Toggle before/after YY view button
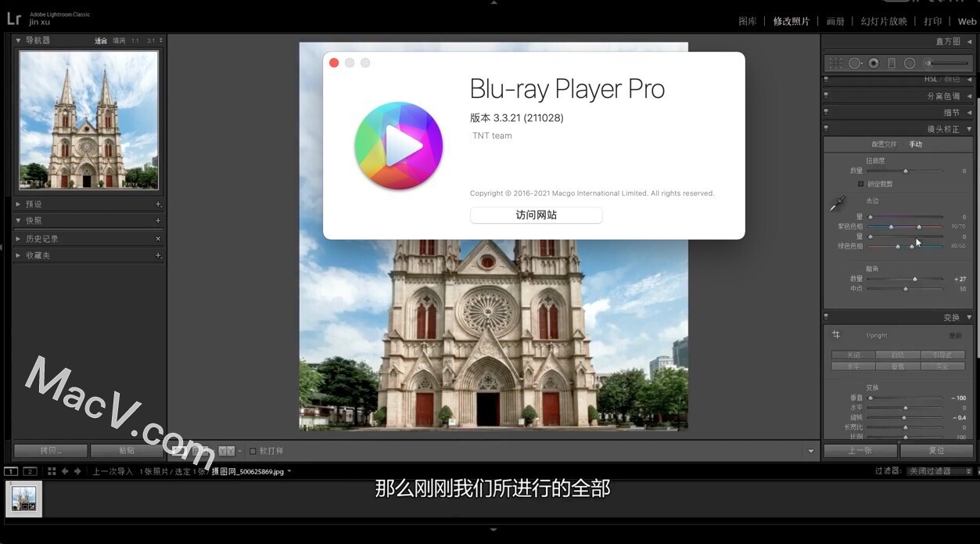 [x=226, y=451]
